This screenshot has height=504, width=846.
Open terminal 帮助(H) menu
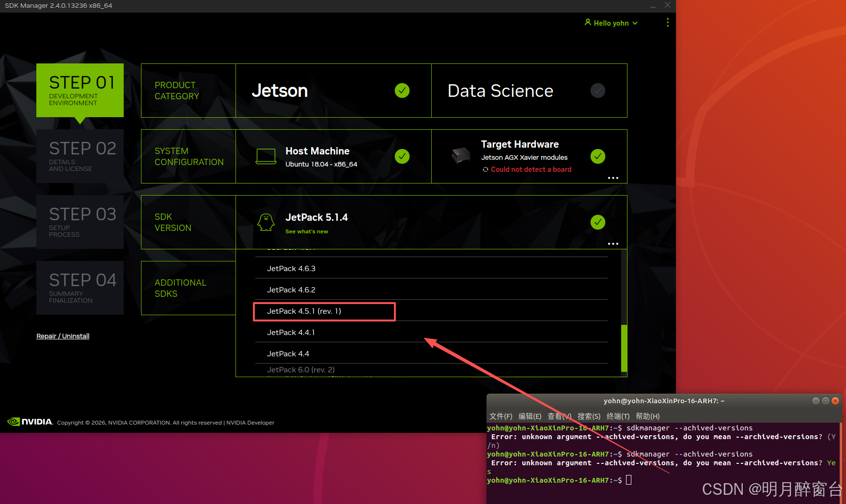(648, 416)
